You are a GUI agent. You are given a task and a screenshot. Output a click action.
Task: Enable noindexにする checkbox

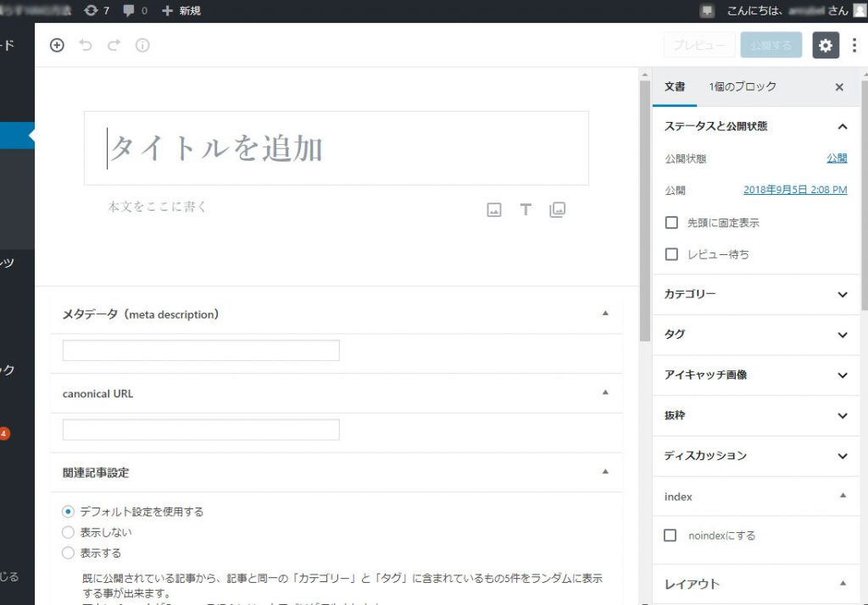[670, 536]
